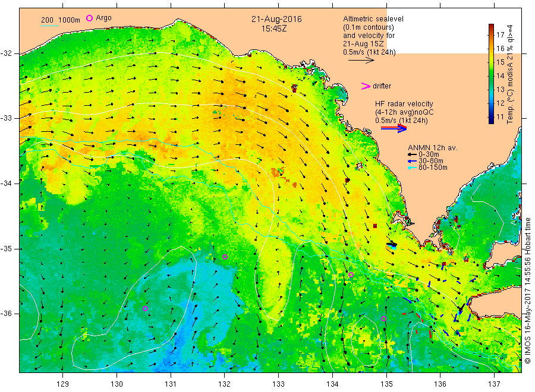Image resolution: width=535 pixels, height=392 pixels.
Task: Click the cyan 80-150m ANMN arrow
Action: (x=412, y=167)
